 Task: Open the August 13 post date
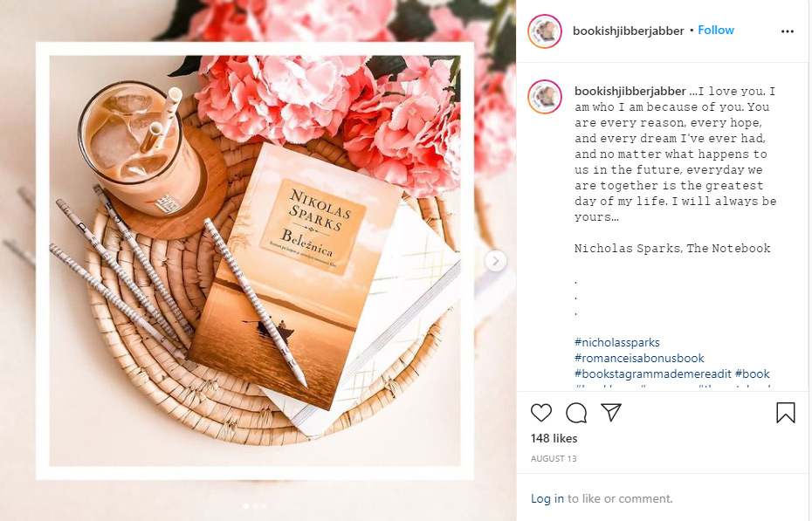pyautogui.click(x=553, y=458)
